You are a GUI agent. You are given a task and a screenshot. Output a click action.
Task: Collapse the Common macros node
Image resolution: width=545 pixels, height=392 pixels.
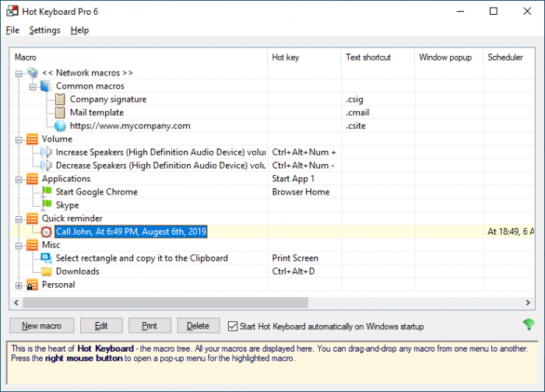[33, 87]
